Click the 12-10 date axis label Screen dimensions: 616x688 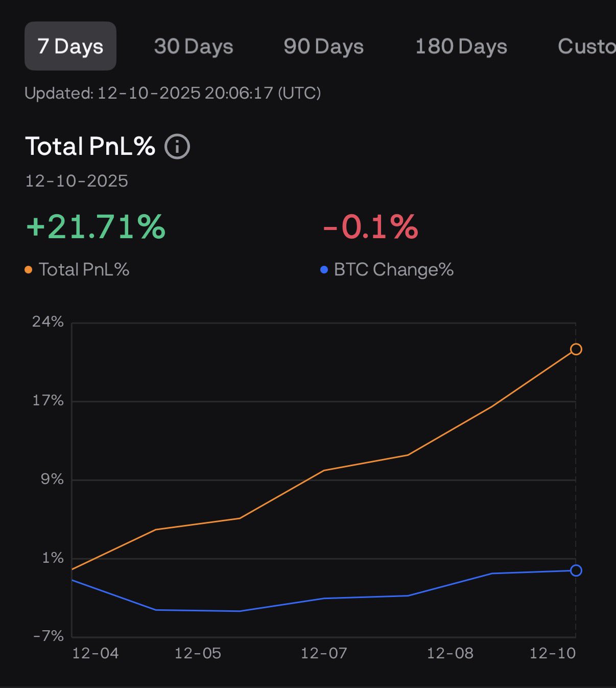(x=553, y=653)
